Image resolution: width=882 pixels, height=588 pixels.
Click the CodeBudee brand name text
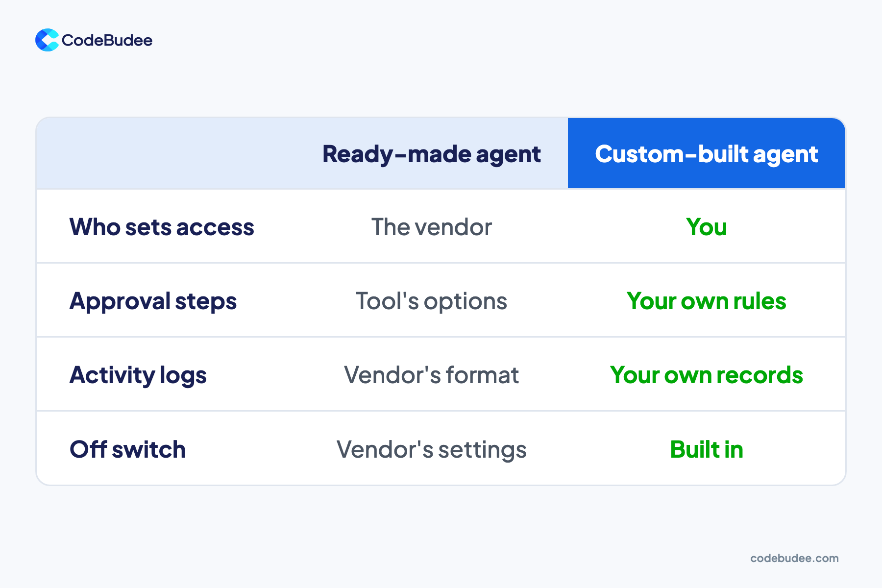[107, 40]
